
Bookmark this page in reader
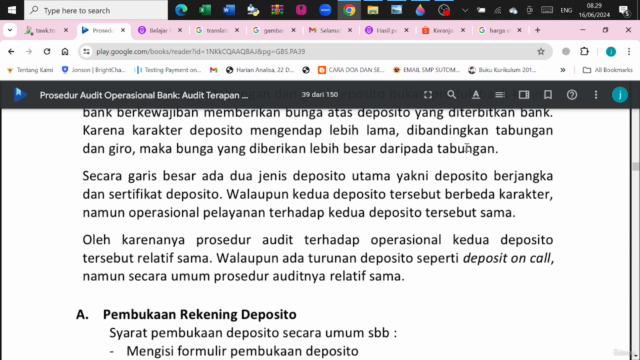pos(548,95)
